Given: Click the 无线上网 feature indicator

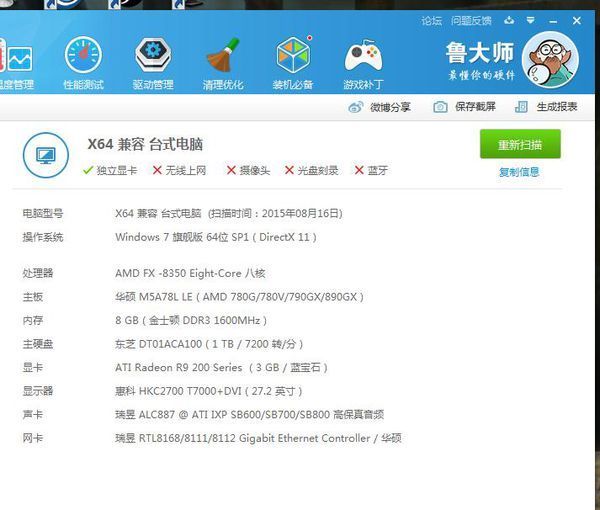Looking at the screenshot, I should coord(179,170).
